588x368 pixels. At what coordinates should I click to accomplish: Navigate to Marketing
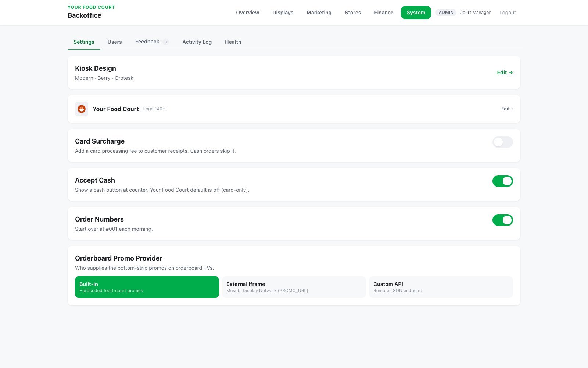pos(319,13)
